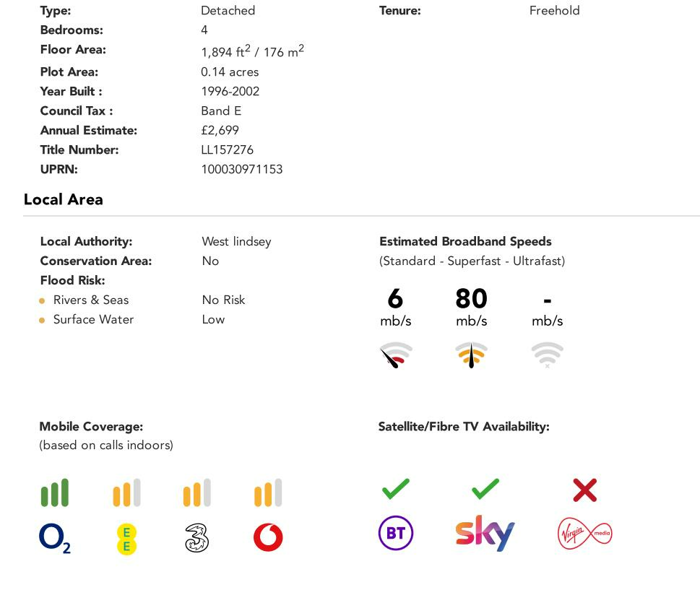Click the Surface Water flood risk bullet

coord(42,320)
